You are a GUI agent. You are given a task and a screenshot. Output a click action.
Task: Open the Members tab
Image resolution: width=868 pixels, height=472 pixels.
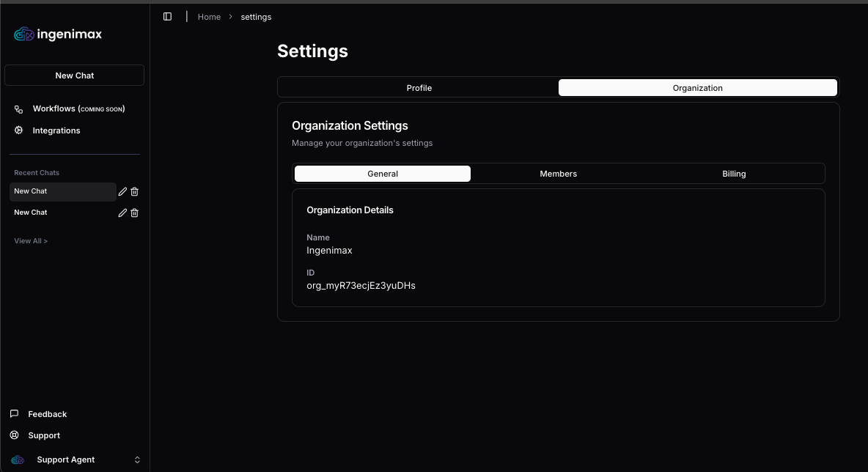pos(558,174)
